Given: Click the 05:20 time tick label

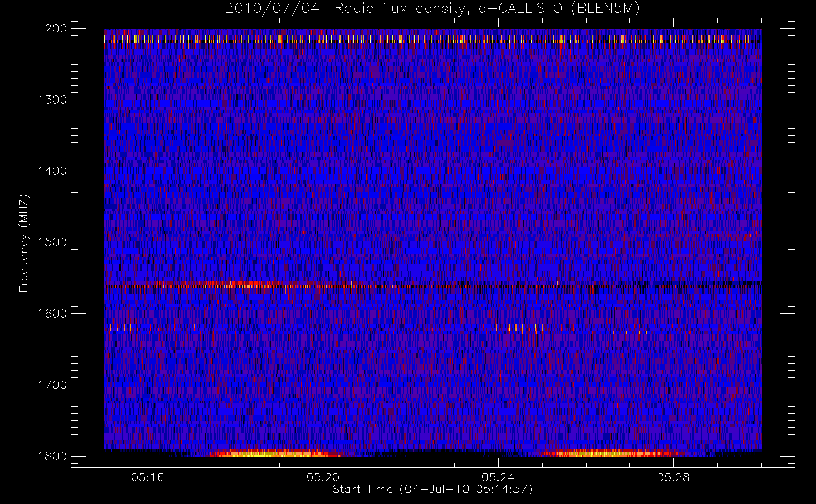Looking at the screenshot, I should [323, 477].
